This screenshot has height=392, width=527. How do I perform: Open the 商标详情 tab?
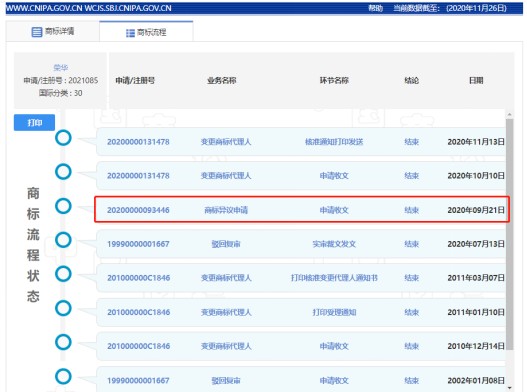(x=53, y=32)
